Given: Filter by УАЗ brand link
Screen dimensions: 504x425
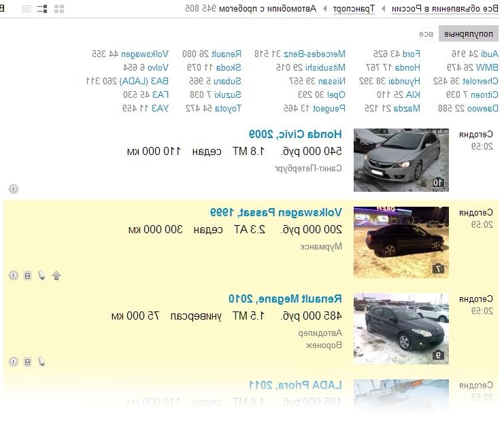Looking at the screenshot, I should [x=160, y=109].
